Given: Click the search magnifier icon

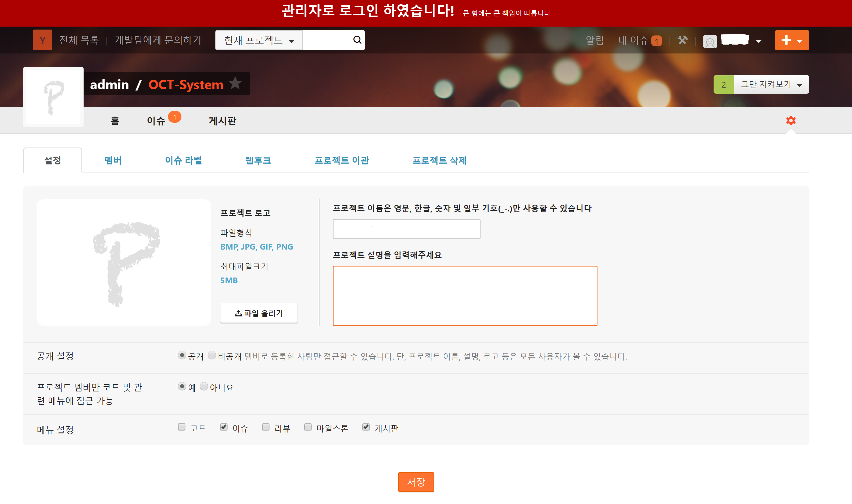Looking at the screenshot, I should pyautogui.click(x=356, y=40).
